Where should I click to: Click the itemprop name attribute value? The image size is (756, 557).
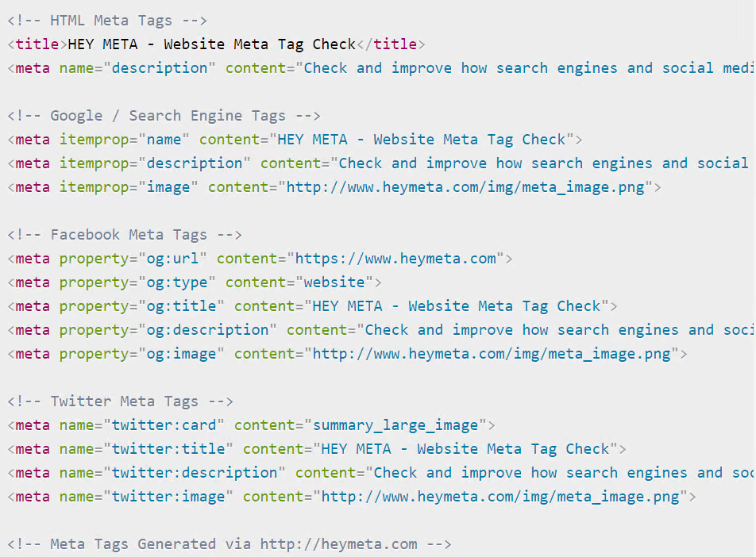pyautogui.click(x=164, y=140)
